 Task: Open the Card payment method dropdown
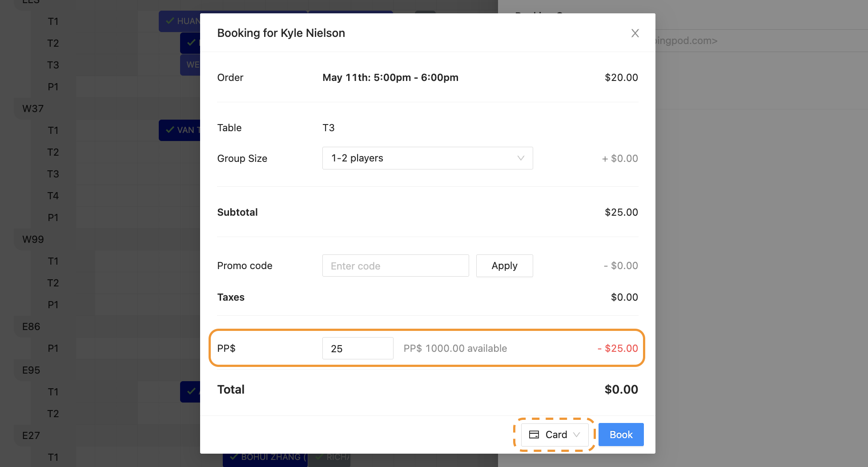pos(555,435)
